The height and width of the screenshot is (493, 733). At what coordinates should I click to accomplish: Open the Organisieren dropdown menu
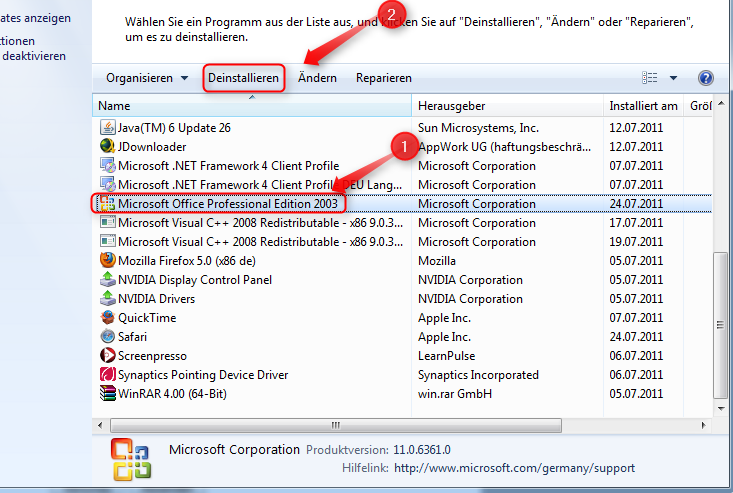click(147, 78)
